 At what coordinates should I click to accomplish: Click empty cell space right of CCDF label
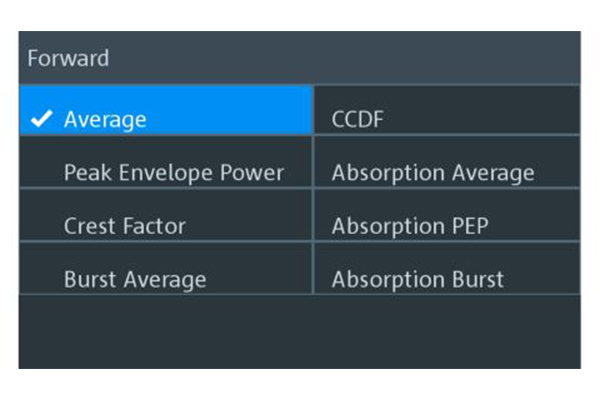click(x=480, y=120)
